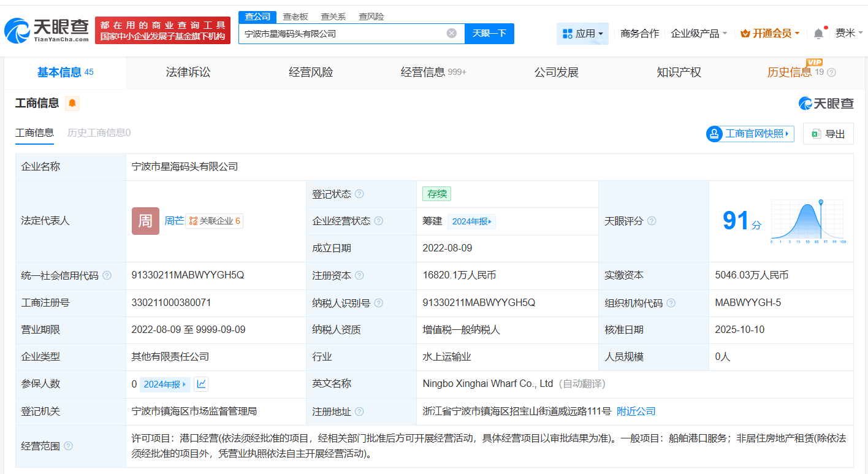Clear the search box with the x icon

pos(452,34)
